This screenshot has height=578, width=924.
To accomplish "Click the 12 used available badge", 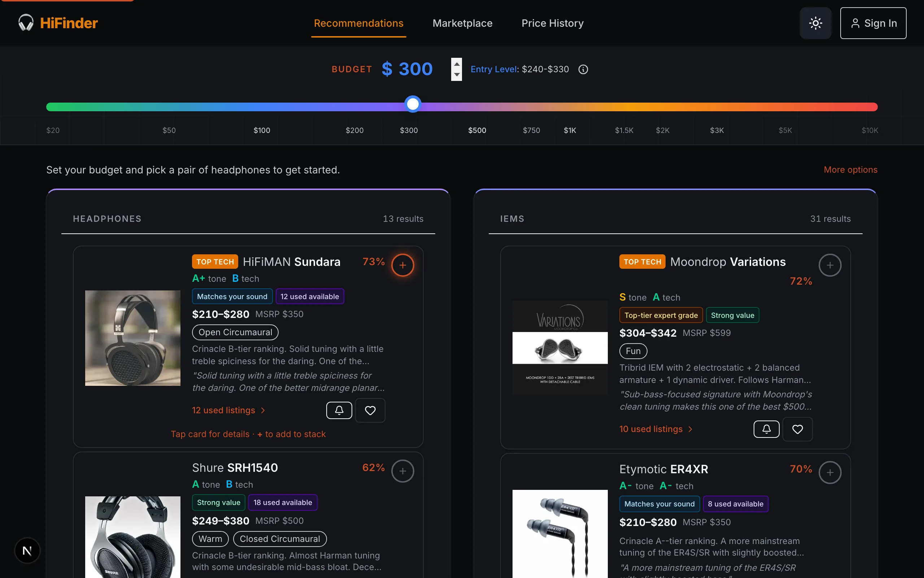I will 310,296.
